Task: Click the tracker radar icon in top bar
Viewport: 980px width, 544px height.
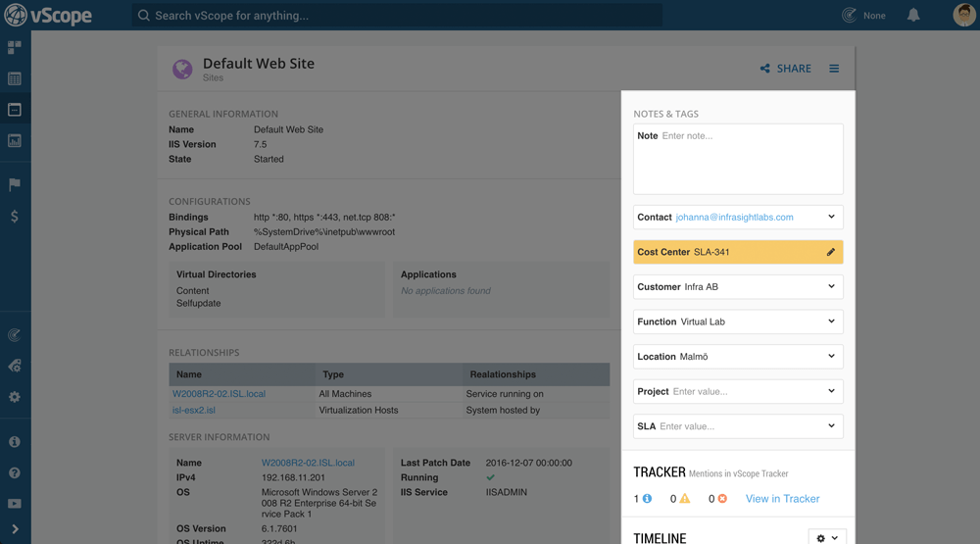Action: (849, 15)
